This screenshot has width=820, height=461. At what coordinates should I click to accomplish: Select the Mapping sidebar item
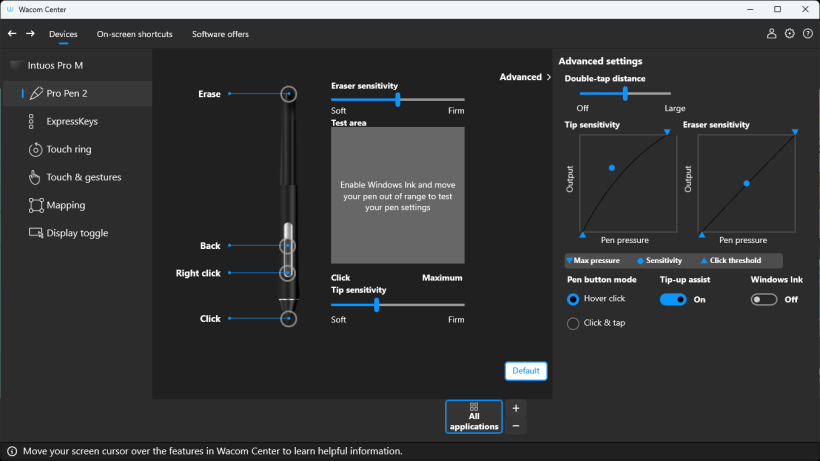[66, 205]
